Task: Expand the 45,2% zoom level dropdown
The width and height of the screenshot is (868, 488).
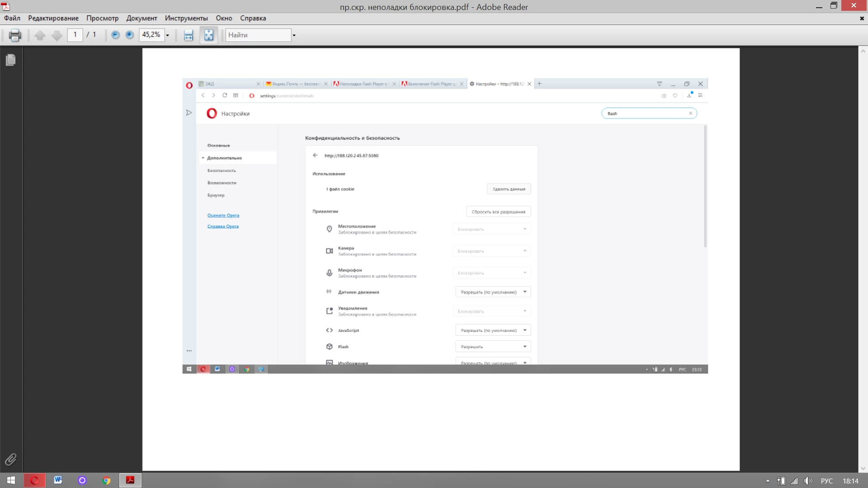Action: pyautogui.click(x=167, y=35)
